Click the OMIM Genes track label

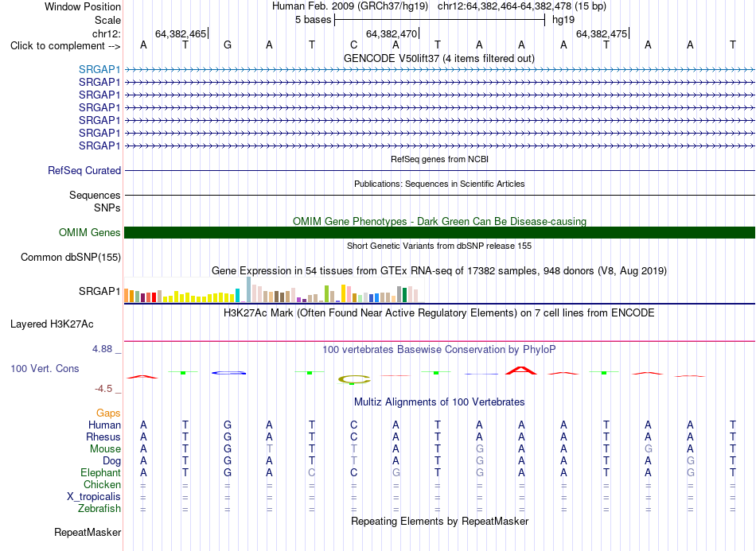90,233
